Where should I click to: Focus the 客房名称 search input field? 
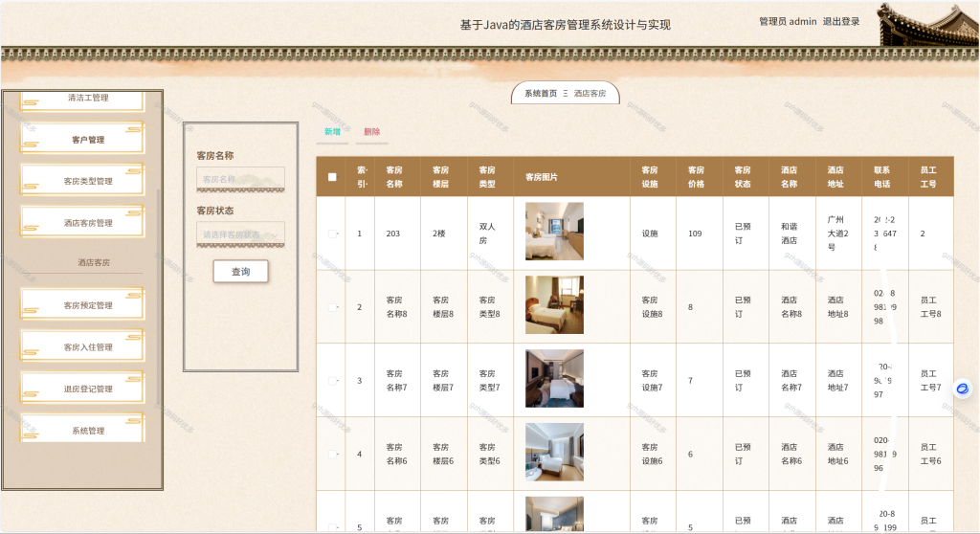240,180
